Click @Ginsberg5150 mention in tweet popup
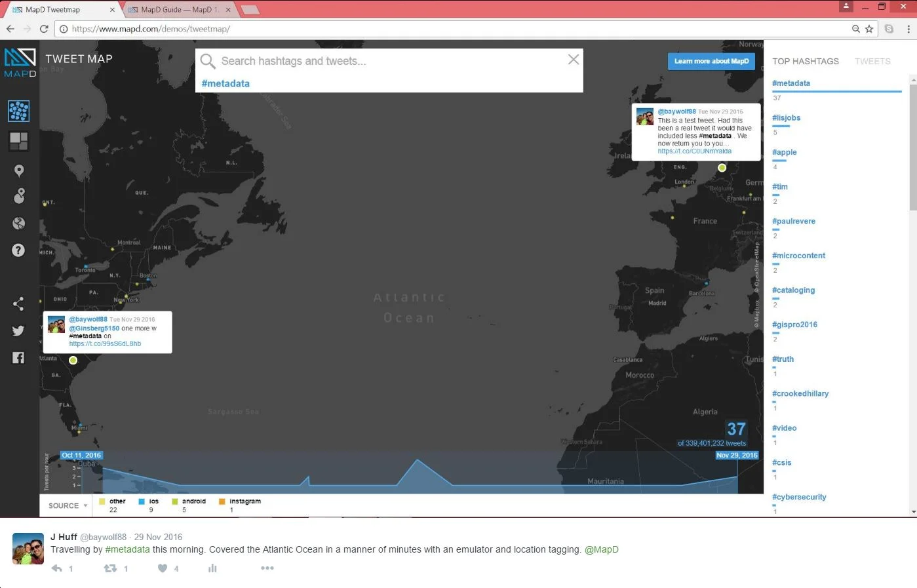This screenshot has height=588, width=917. 94,328
